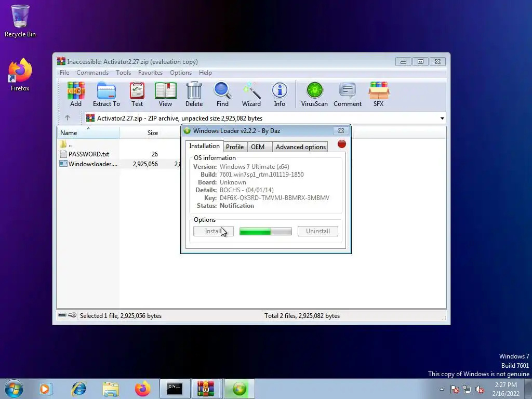Open the View tool in WinRAR
Screen dimensions: 532x399
coord(165,95)
